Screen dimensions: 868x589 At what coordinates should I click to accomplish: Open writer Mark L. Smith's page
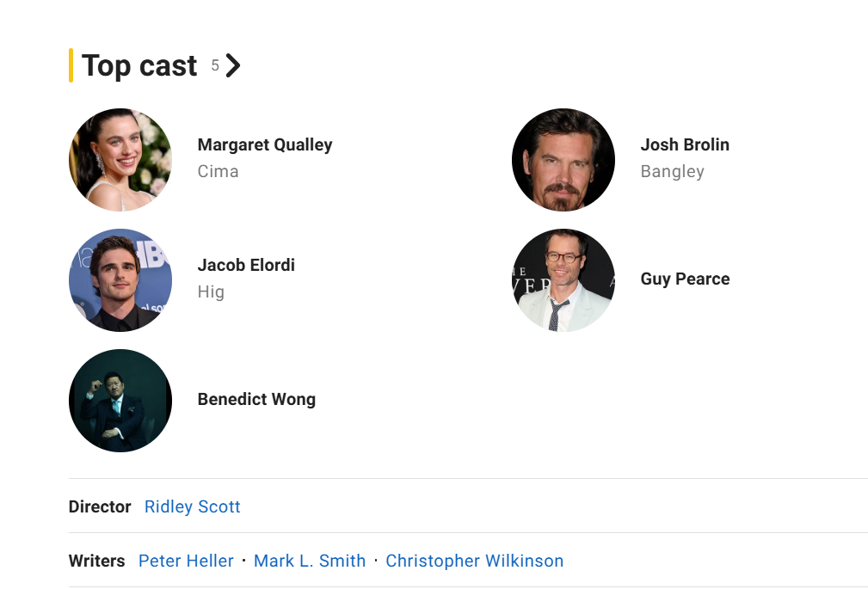point(310,561)
